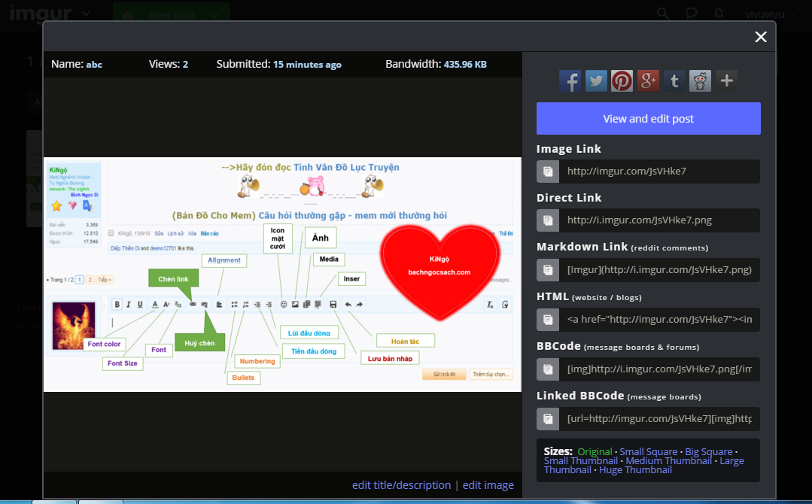Copy the Markdown Link code
This screenshot has height=504, width=812.
point(548,270)
